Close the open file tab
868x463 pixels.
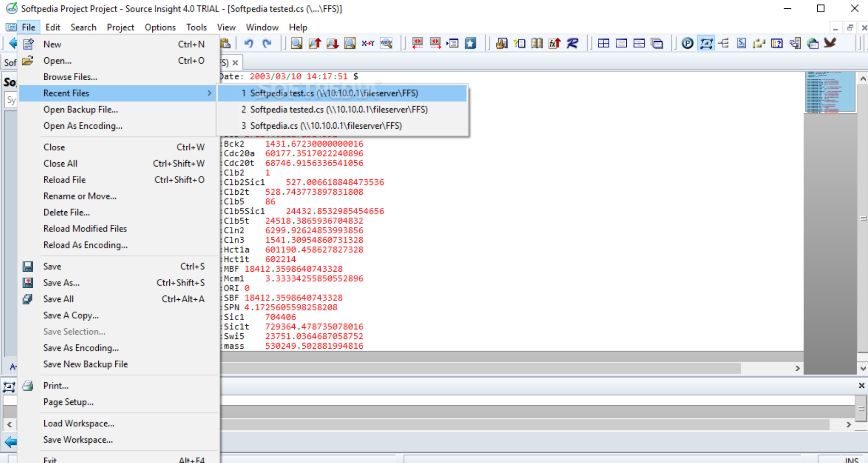pos(235,62)
